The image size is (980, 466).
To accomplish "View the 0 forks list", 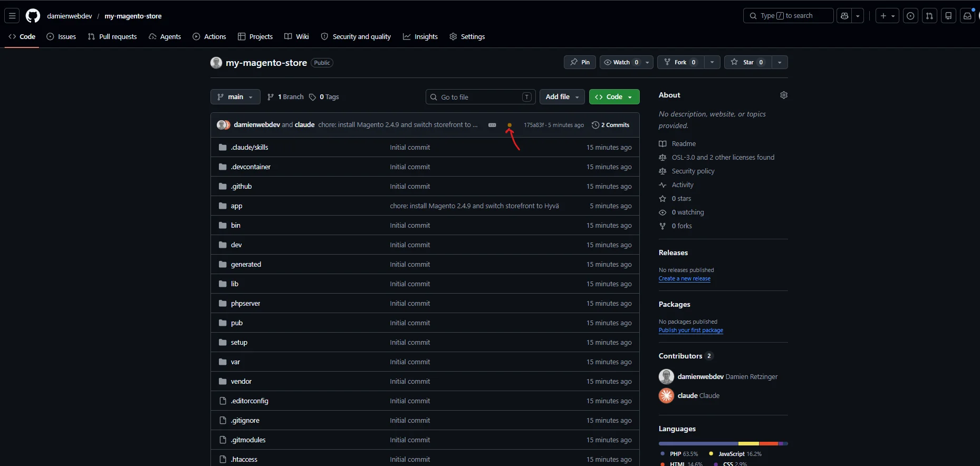I will coord(682,226).
